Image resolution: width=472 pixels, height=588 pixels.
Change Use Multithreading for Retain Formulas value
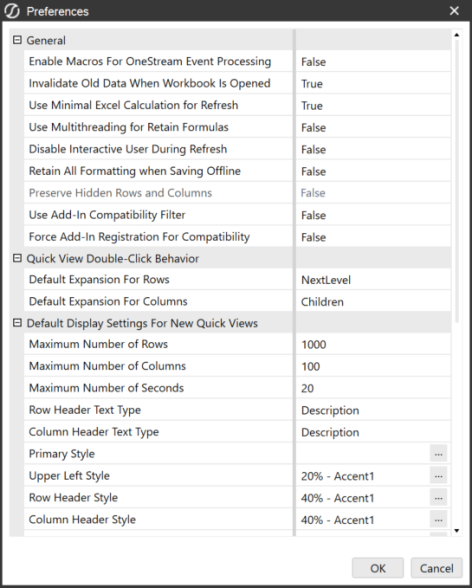click(x=373, y=127)
